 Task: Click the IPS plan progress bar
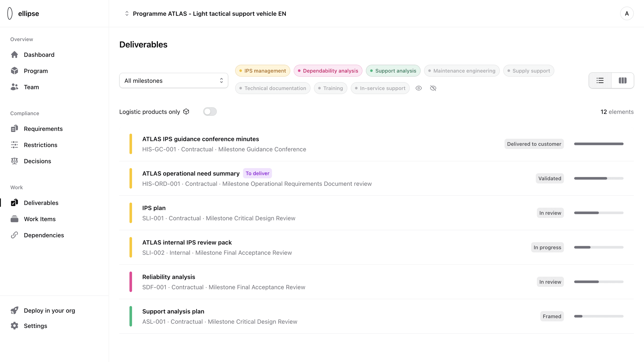599,213
